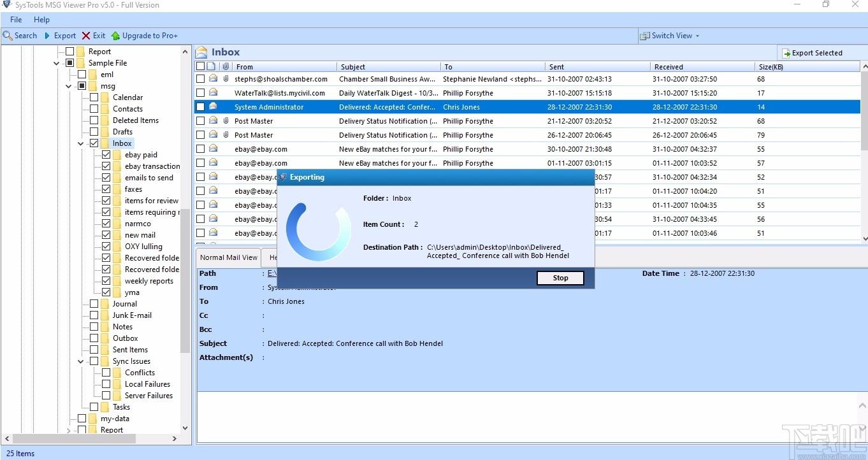Check the Deleted Items folder checkbox
This screenshot has height=460, width=868.
point(94,120)
